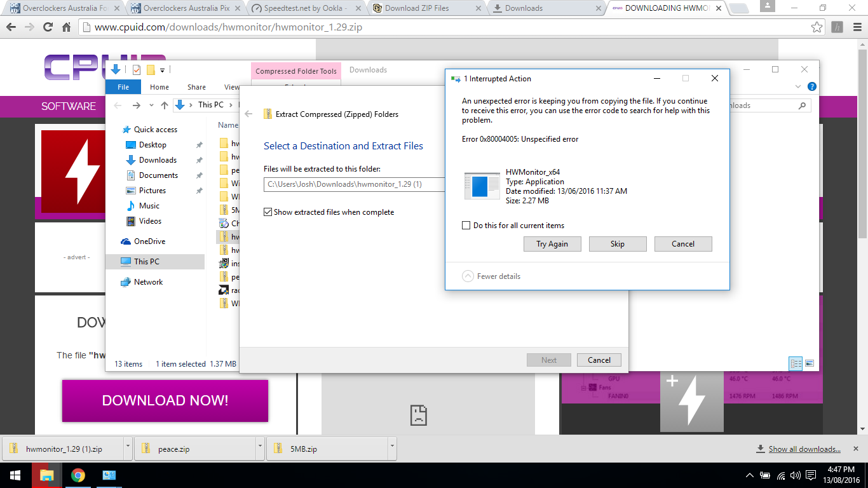868x488 pixels.
Task: Click the extraction destination path field
Action: (355, 184)
